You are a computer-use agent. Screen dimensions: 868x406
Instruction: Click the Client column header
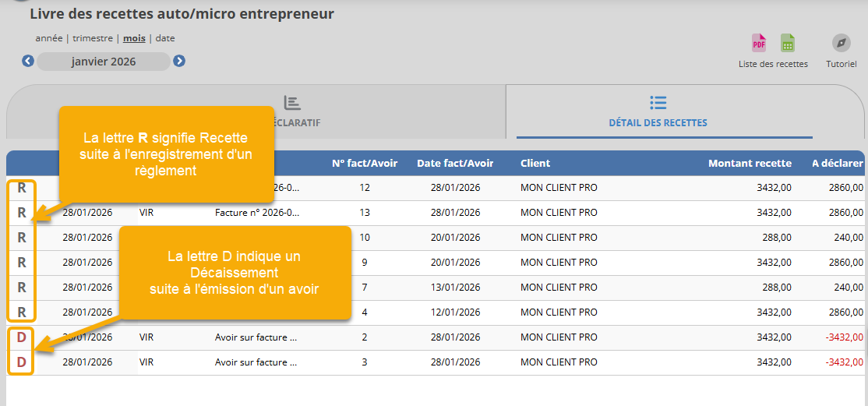(x=535, y=164)
